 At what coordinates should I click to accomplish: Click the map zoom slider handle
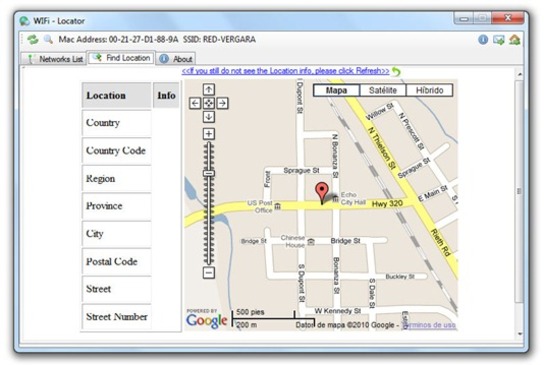[209, 173]
